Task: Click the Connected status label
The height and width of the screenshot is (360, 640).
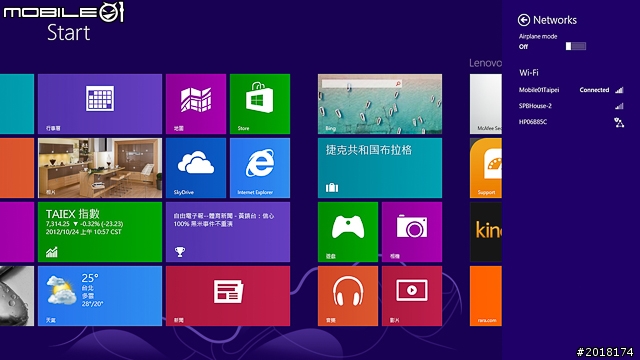Action: coord(594,90)
